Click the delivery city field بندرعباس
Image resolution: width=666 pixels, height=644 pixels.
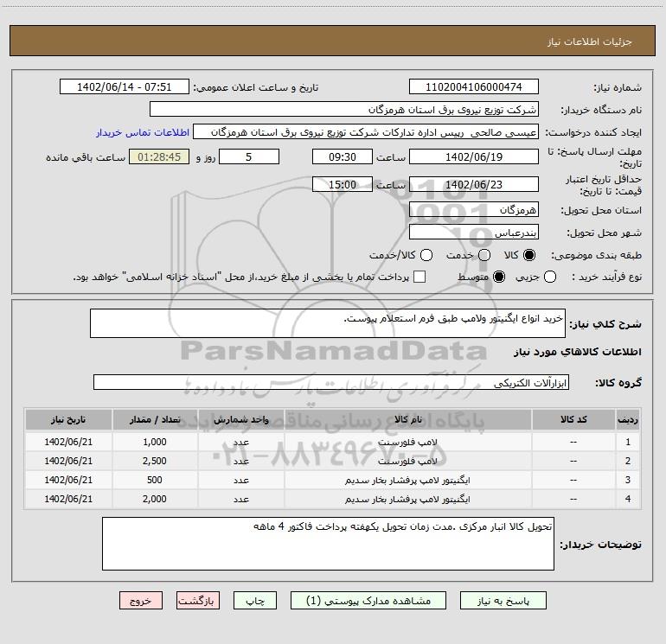click(474, 233)
